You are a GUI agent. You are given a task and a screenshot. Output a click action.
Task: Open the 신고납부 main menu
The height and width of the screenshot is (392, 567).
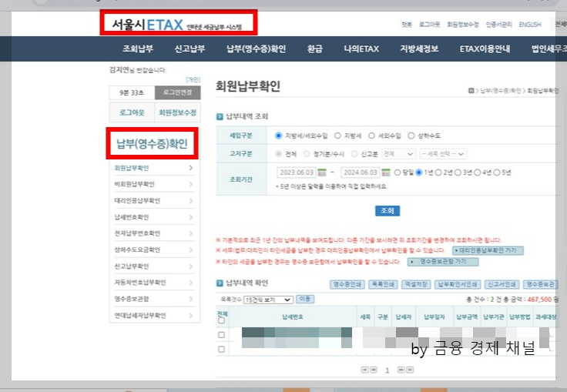(190, 49)
